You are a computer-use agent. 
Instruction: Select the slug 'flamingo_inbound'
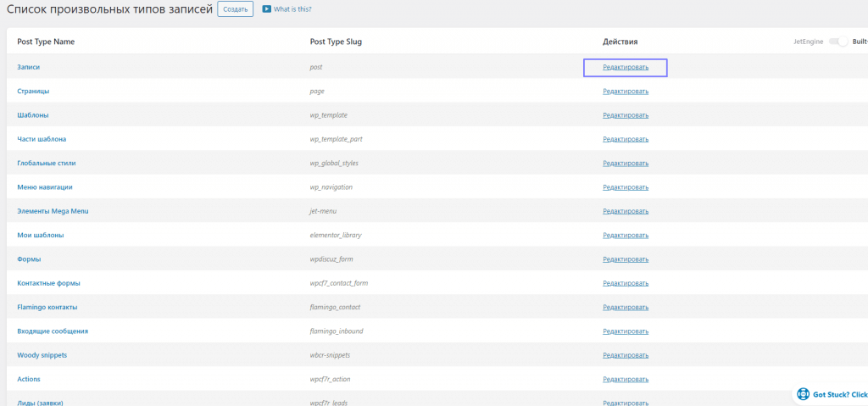point(337,331)
